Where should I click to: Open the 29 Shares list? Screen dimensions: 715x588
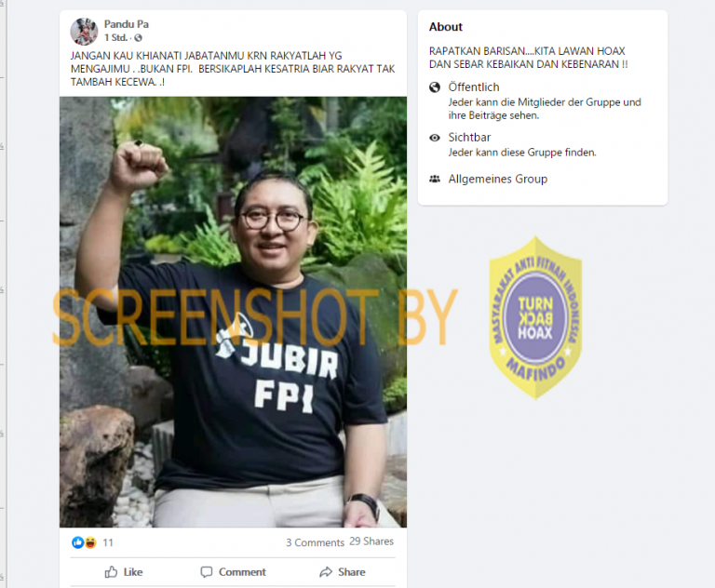tap(371, 541)
